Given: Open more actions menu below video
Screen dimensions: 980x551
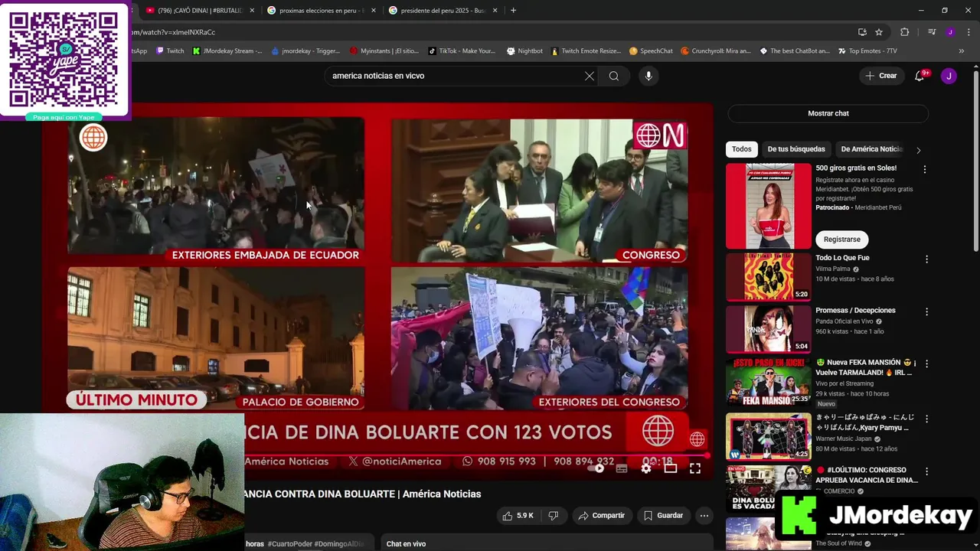Looking at the screenshot, I should point(704,516).
